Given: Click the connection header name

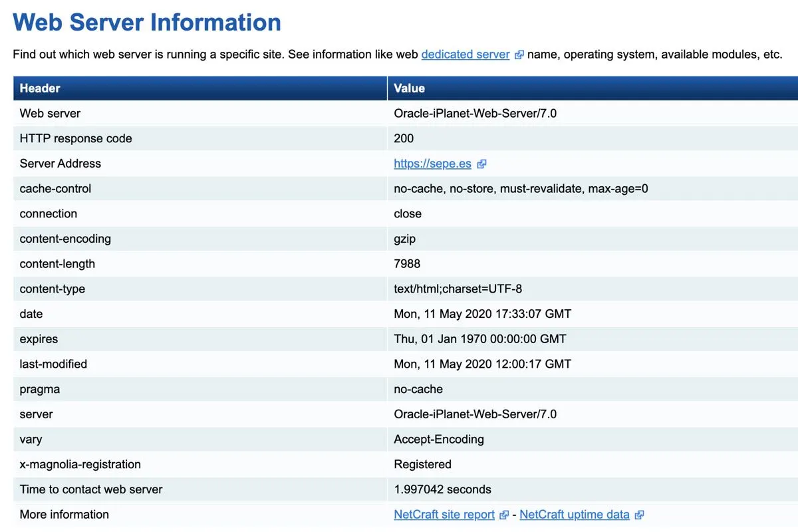Looking at the screenshot, I should coord(49,213).
